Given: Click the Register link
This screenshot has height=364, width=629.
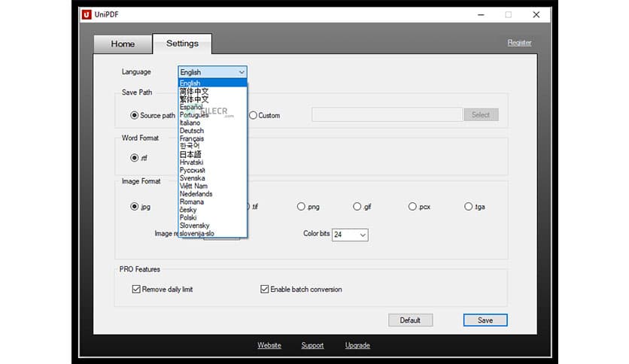Looking at the screenshot, I should 519,43.
